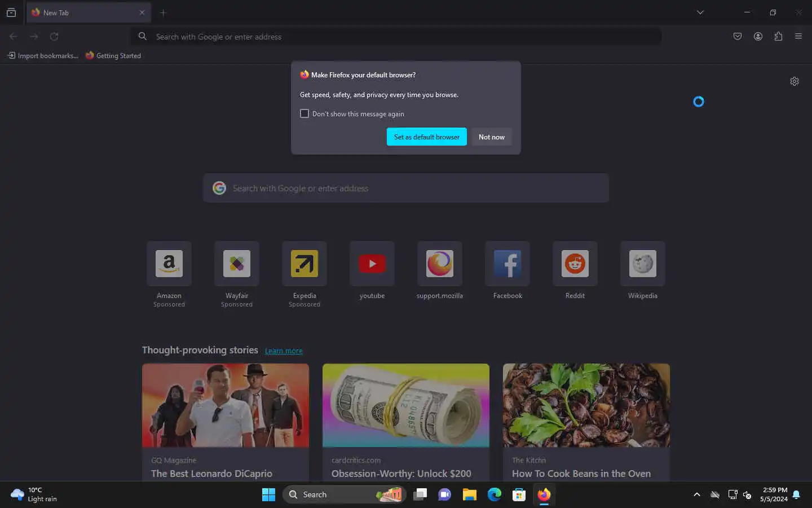Open volume tray icon
The image size is (812, 508).
click(747, 494)
